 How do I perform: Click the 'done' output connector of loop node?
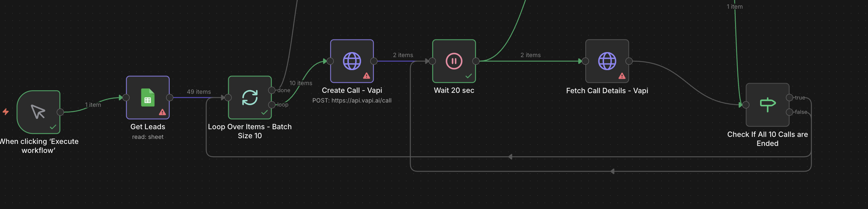(272, 90)
